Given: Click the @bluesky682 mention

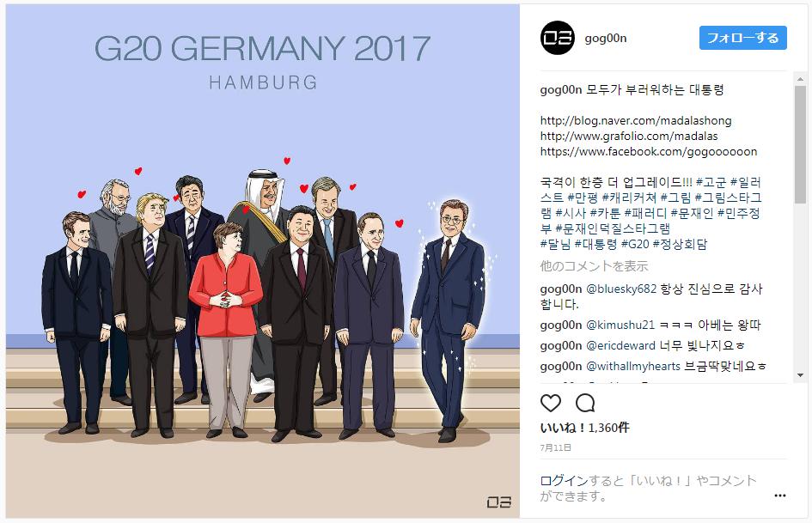Looking at the screenshot, I should coord(621,289).
